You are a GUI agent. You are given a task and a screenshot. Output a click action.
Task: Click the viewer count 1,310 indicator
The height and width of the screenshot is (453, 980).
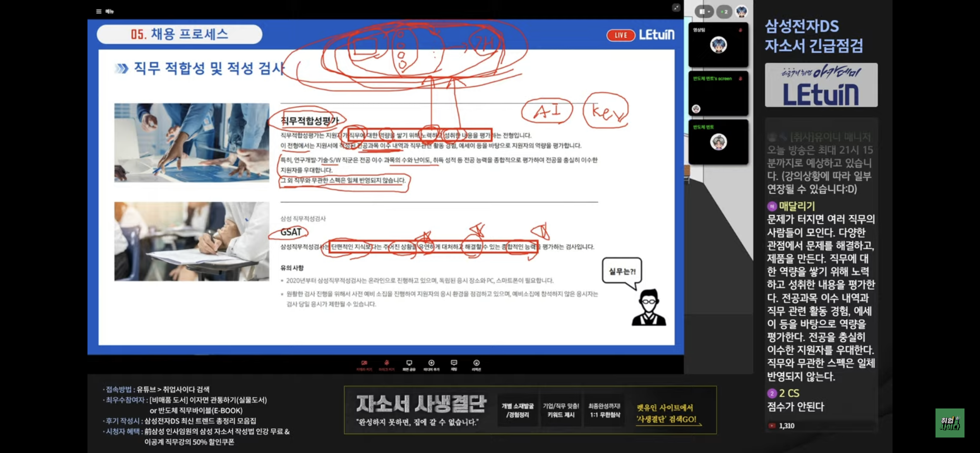786,426
